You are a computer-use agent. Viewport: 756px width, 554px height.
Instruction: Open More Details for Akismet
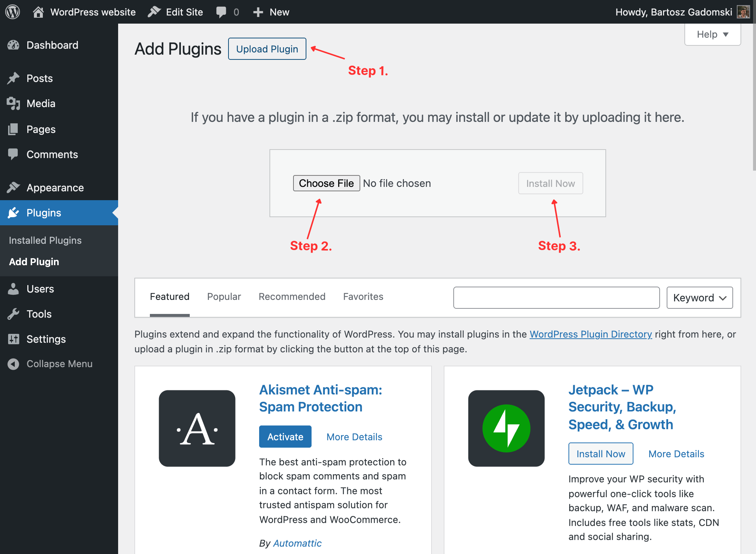click(x=354, y=437)
